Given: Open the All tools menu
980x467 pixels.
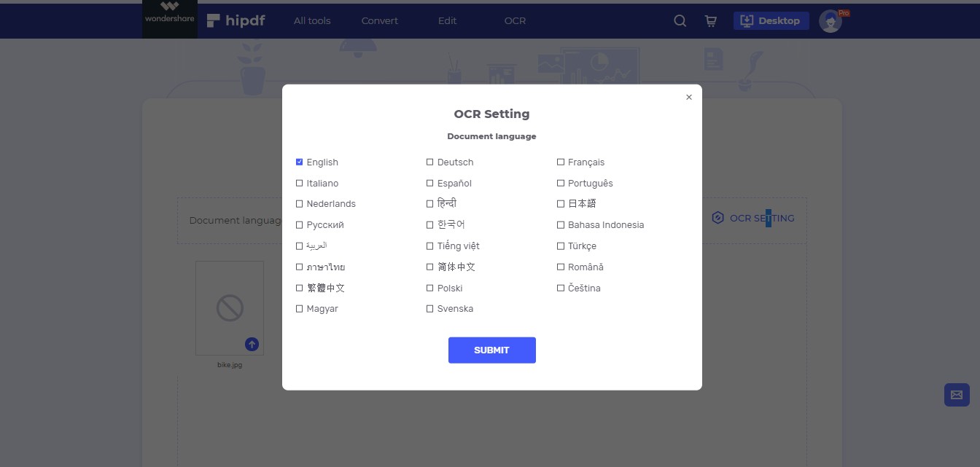Looking at the screenshot, I should (x=312, y=20).
